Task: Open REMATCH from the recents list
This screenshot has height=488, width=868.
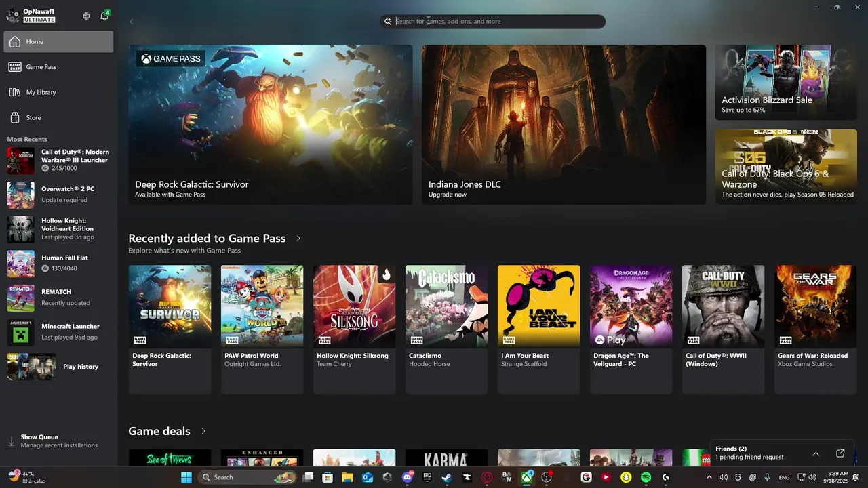Action: click(x=58, y=298)
